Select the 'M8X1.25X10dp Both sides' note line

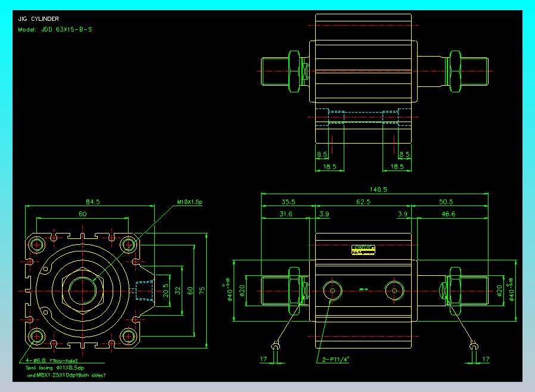click(x=66, y=375)
